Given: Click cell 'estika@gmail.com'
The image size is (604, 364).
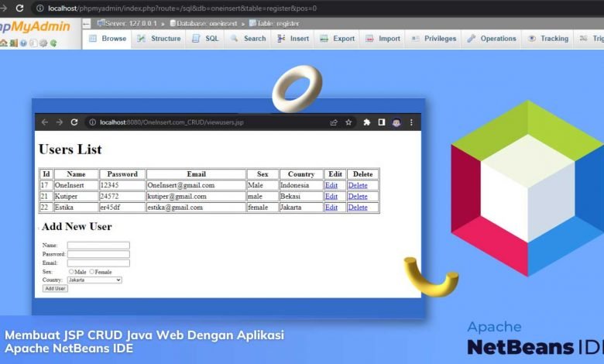Looking at the screenshot, I should (x=196, y=208).
